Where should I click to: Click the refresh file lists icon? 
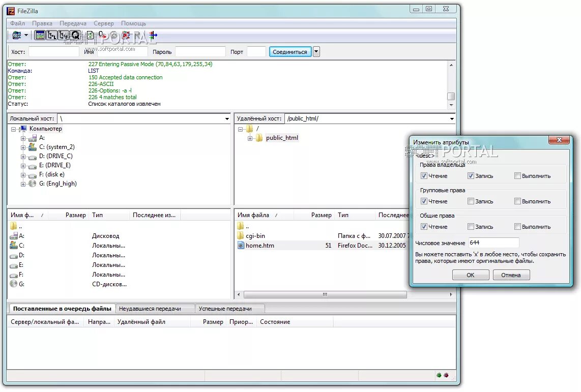click(x=90, y=36)
